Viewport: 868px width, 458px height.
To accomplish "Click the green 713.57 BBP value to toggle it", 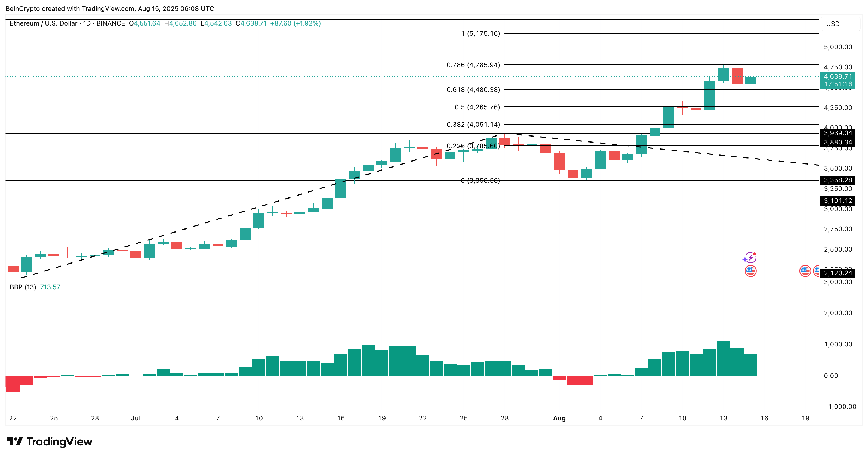I will pos(50,287).
